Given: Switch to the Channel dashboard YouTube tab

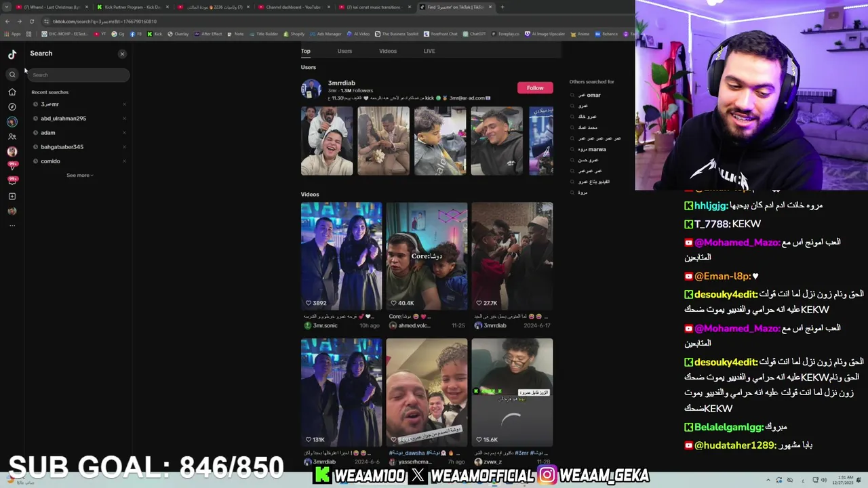Looking at the screenshot, I should [293, 7].
